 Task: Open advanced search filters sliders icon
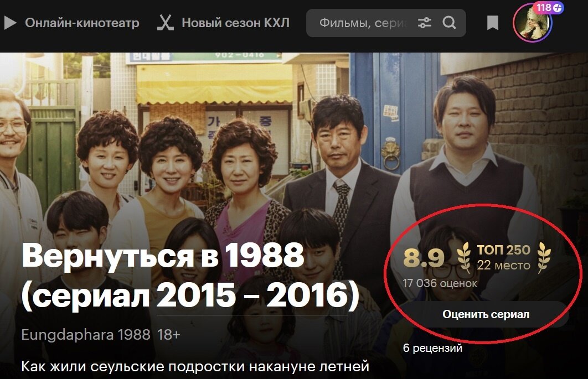(425, 23)
